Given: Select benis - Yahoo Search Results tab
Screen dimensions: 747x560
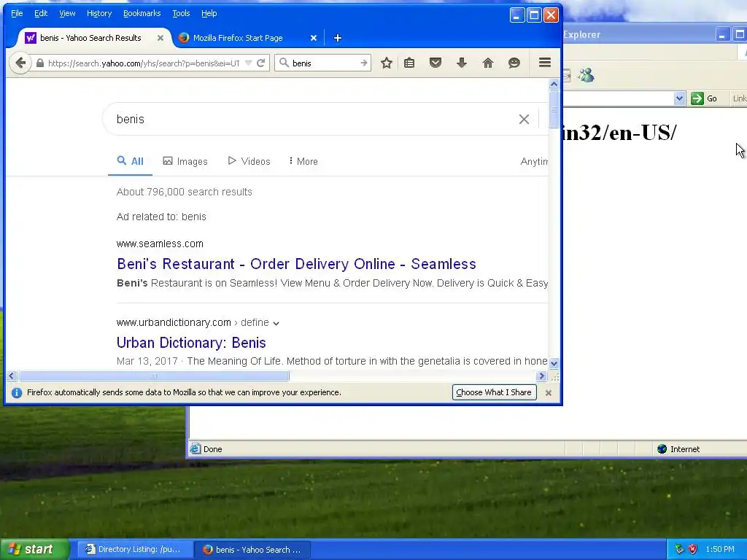Looking at the screenshot, I should pos(90,38).
